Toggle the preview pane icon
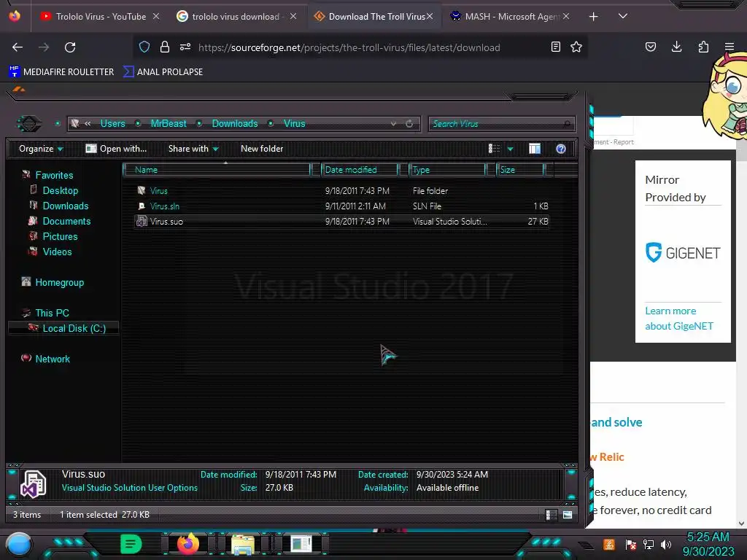 (x=535, y=149)
